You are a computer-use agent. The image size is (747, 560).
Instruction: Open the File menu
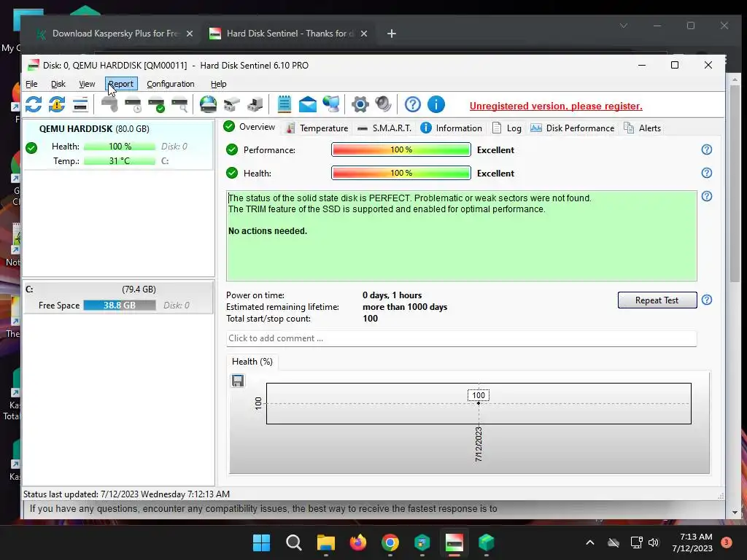31,84
